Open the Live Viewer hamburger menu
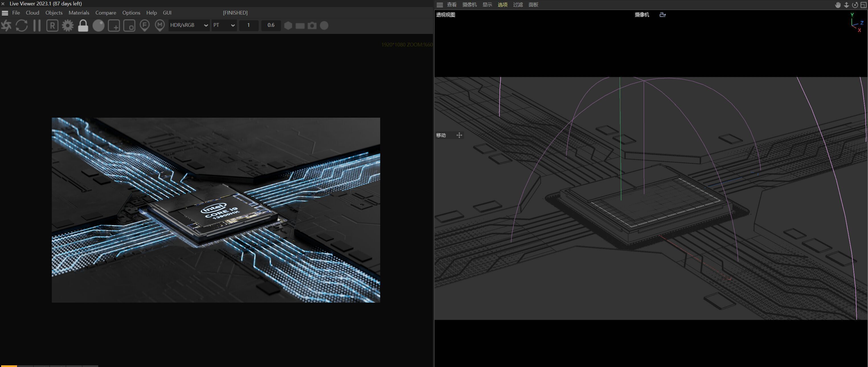The height and width of the screenshot is (367, 868). 5,13
